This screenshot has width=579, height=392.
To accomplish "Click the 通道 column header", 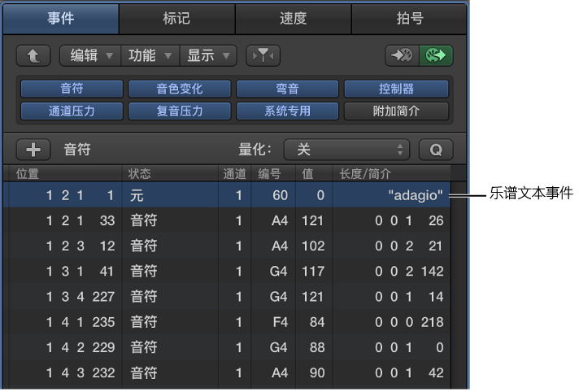I will (x=234, y=174).
